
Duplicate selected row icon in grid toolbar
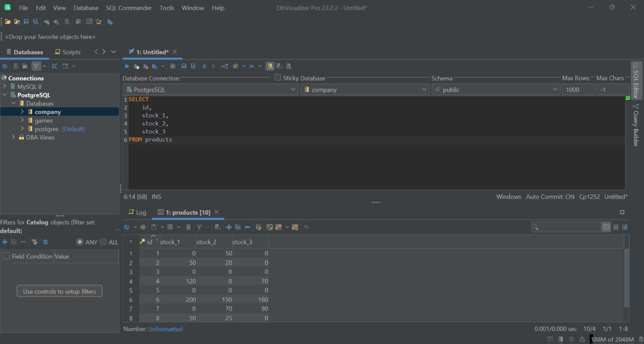238,227
